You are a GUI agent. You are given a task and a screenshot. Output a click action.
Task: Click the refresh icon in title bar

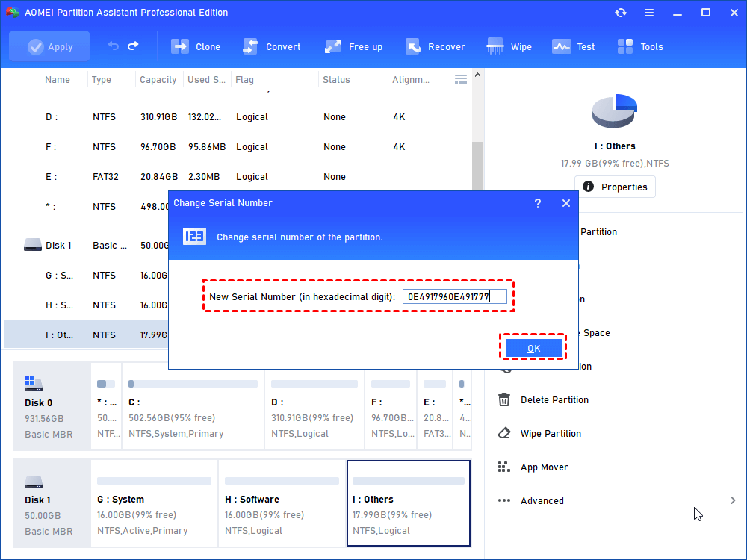click(x=620, y=13)
